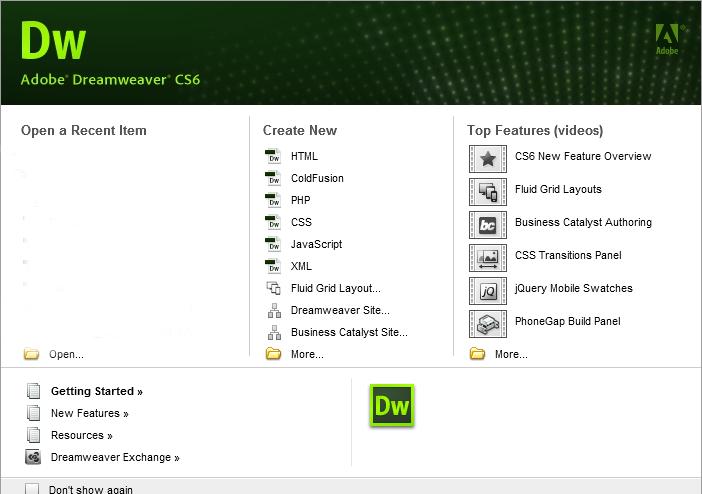This screenshot has height=494, width=702.
Task: Click the HTML file icon under Create New
Action: click(x=273, y=156)
